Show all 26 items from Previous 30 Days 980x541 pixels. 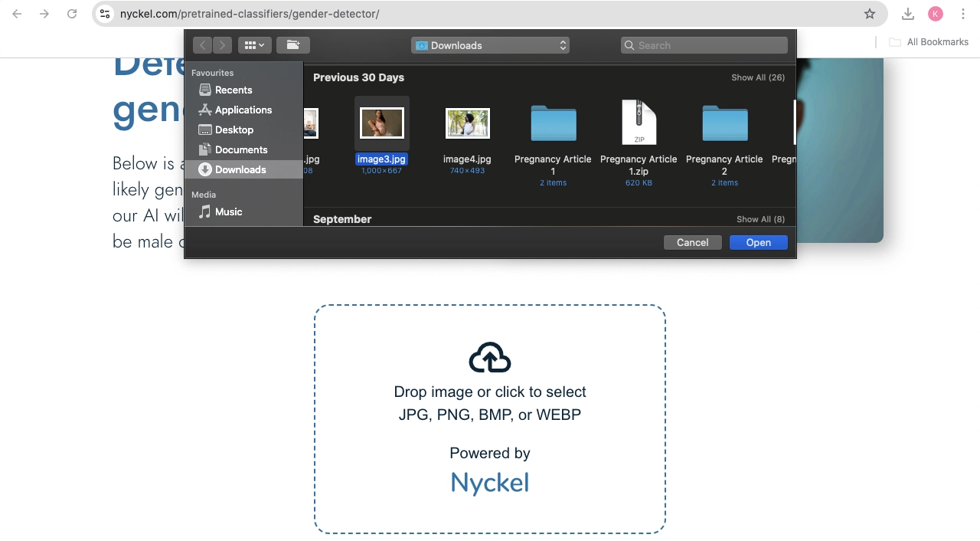pos(757,77)
